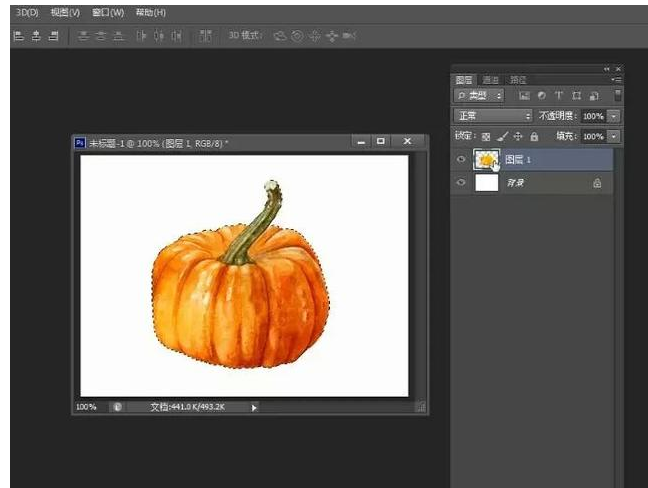Switch to the 通道 channels tab
This screenshot has height=488, width=648.
[x=490, y=79]
